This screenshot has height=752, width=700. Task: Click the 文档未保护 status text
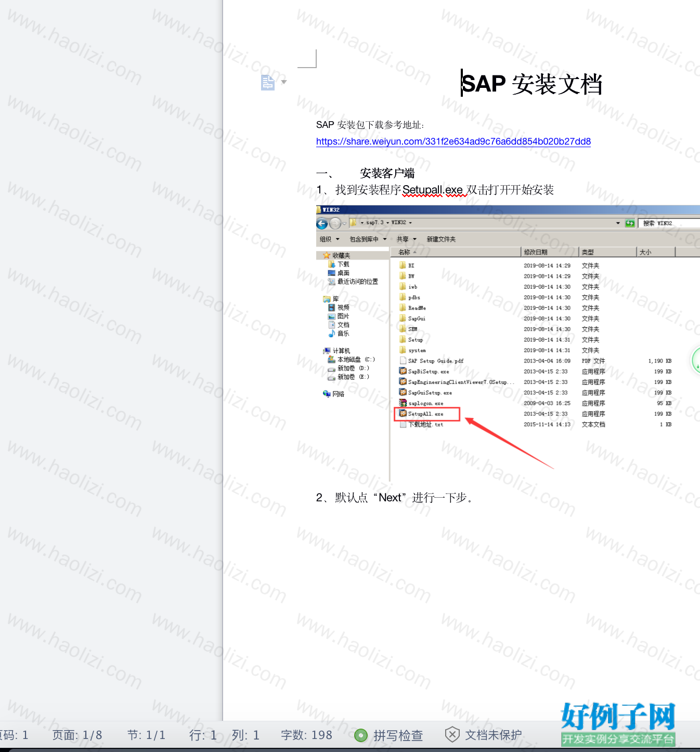[493, 734]
